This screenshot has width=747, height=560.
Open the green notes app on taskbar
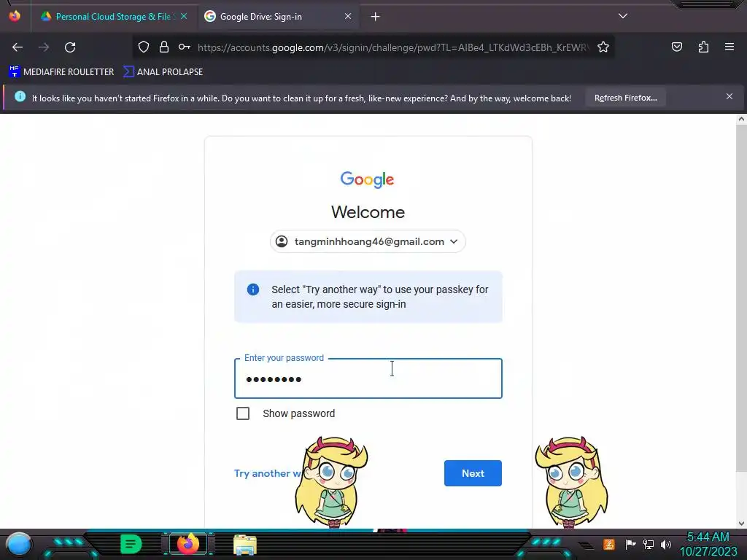131,544
